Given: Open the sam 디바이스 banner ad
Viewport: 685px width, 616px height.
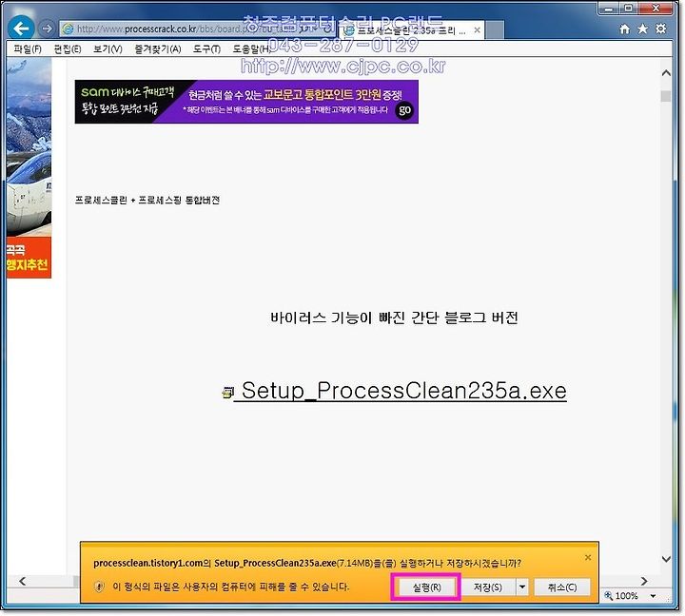Looking at the screenshot, I should click(x=246, y=102).
